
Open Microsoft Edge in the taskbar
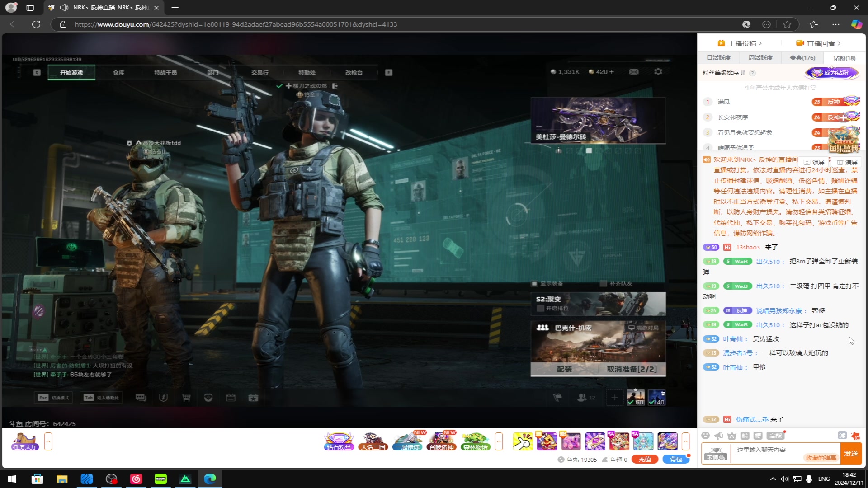click(x=210, y=479)
